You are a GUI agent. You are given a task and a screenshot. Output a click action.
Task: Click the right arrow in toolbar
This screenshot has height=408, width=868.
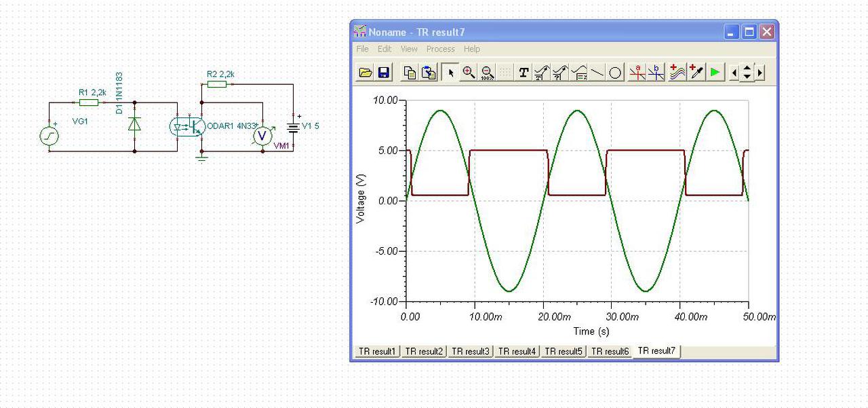click(760, 73)
